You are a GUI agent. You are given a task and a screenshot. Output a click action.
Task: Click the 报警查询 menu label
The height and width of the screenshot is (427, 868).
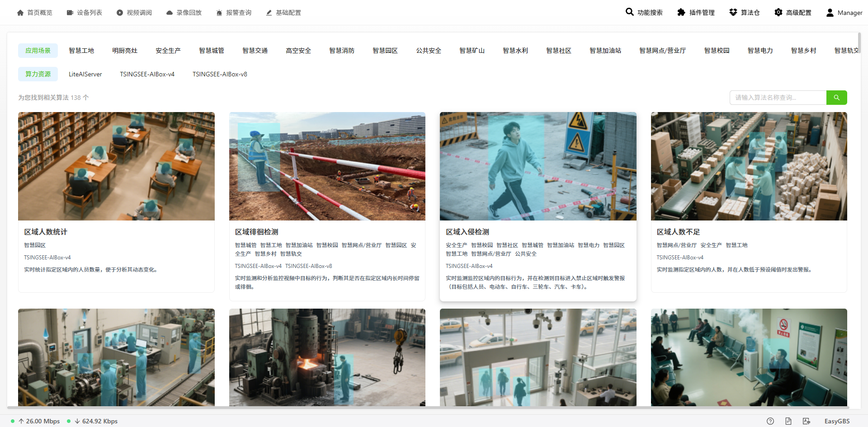239,13
